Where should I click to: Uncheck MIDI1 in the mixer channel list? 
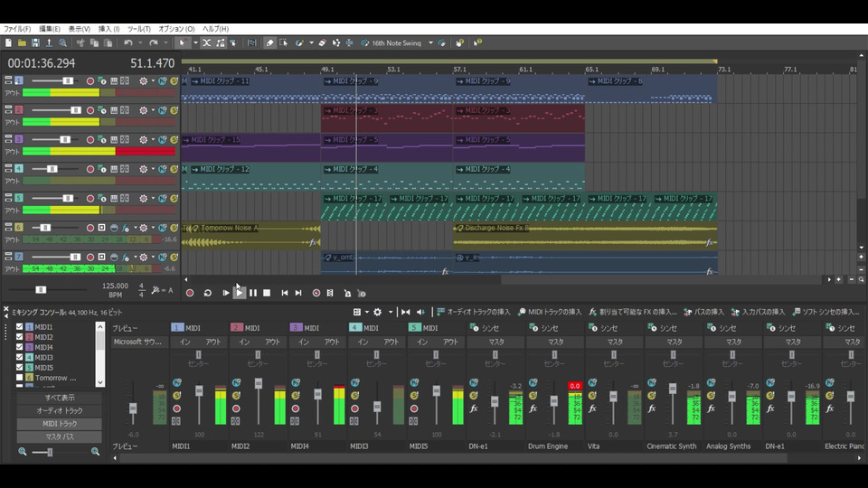(21, 327)
